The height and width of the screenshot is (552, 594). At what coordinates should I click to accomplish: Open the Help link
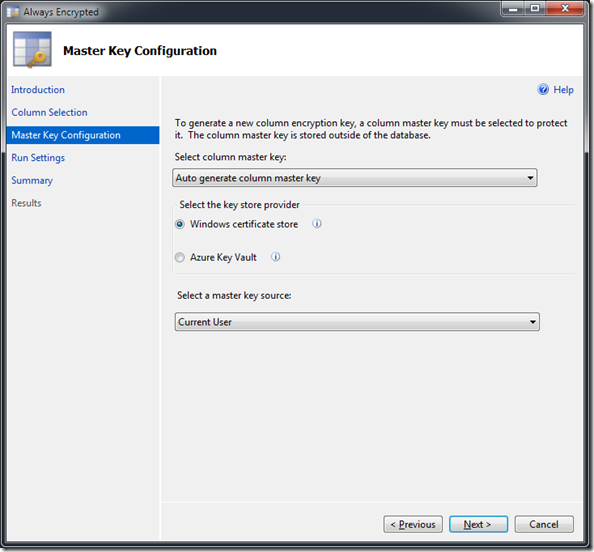[563, 90]
